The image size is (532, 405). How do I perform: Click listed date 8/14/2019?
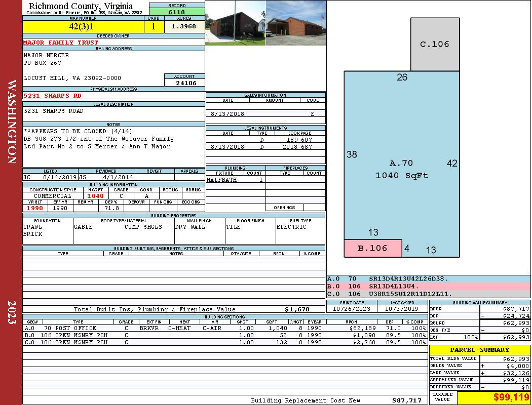click(x=60, y=177)
